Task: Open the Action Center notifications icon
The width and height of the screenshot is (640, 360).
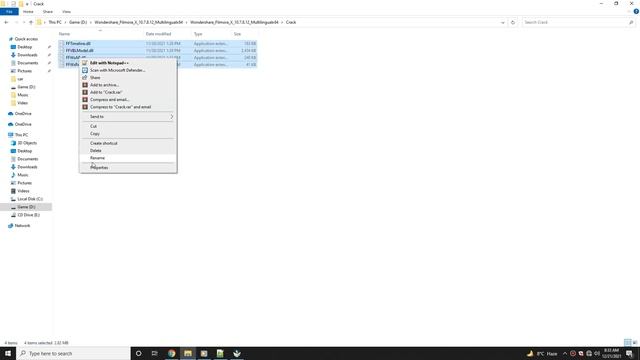Action: (629, 353)
